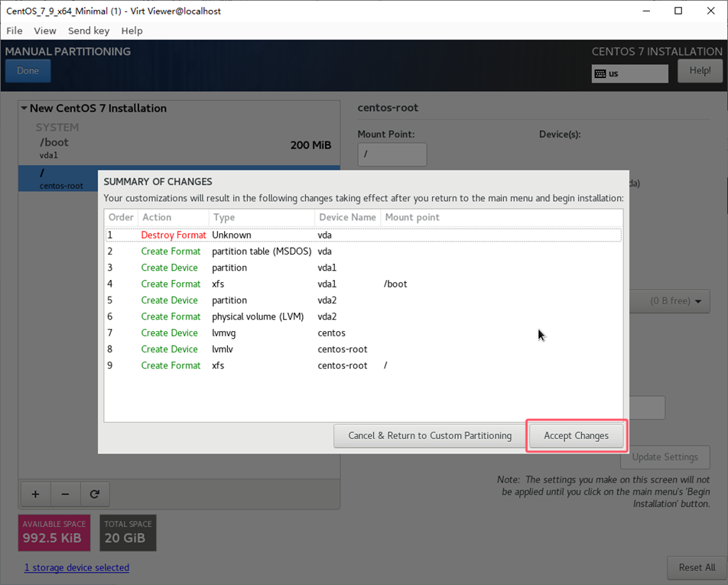This screenshot has width=728, height=585.
Task: Click the Mount Point input field
Action: point(392,154)
